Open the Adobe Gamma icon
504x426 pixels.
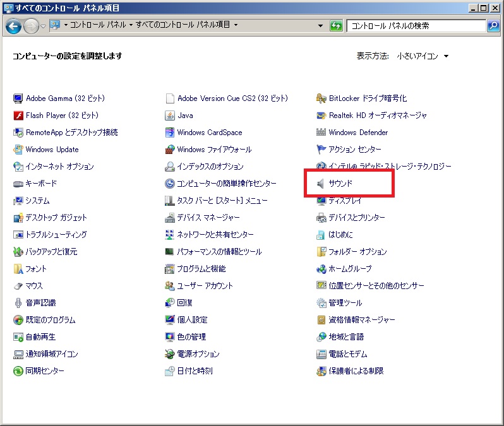18,98
